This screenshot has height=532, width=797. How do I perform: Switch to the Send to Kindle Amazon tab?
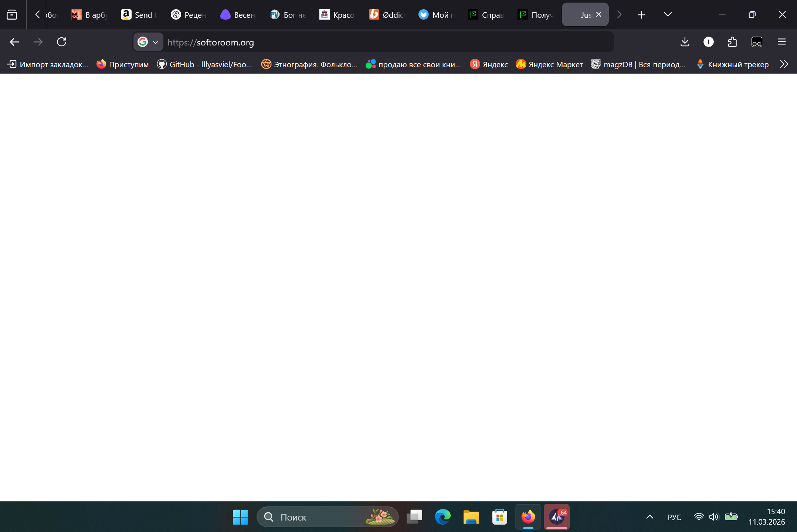tap(139, 15)
